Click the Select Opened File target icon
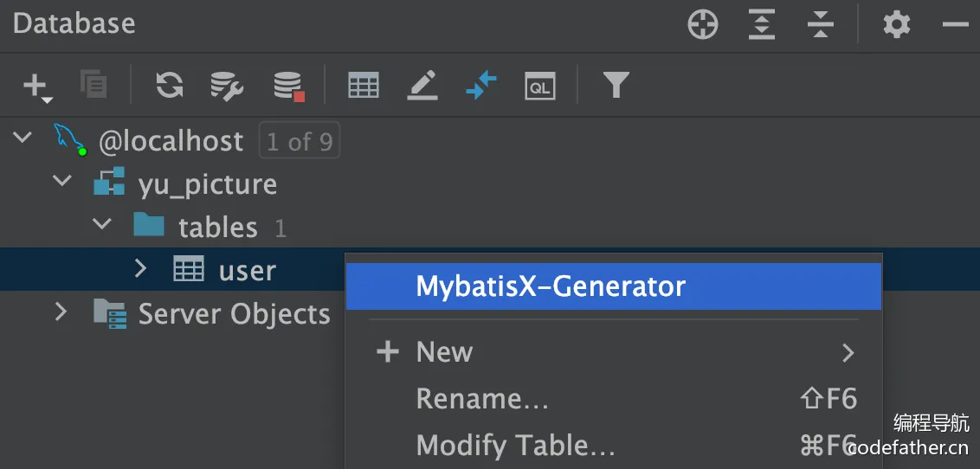 tap(703, 26)
